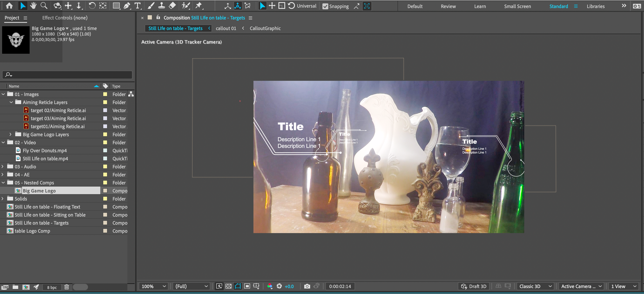Click the Delete selected items trash icon
Screen dimensions: 644x294
(x=66, y=287)
